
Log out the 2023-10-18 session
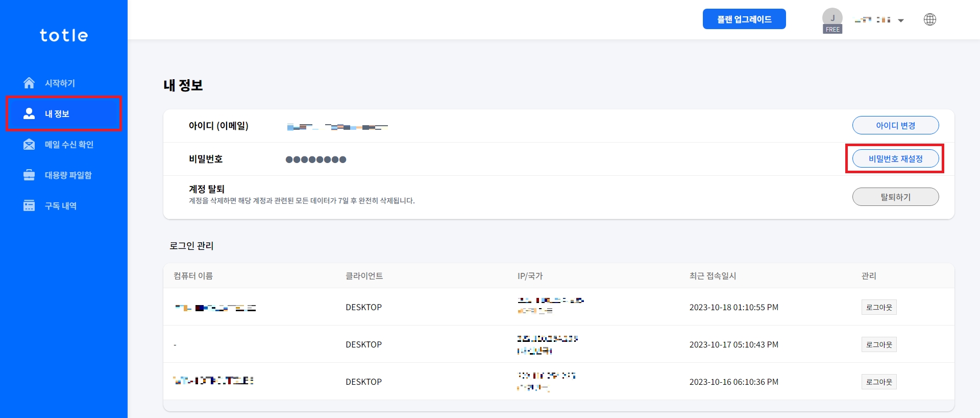(878, 307)
